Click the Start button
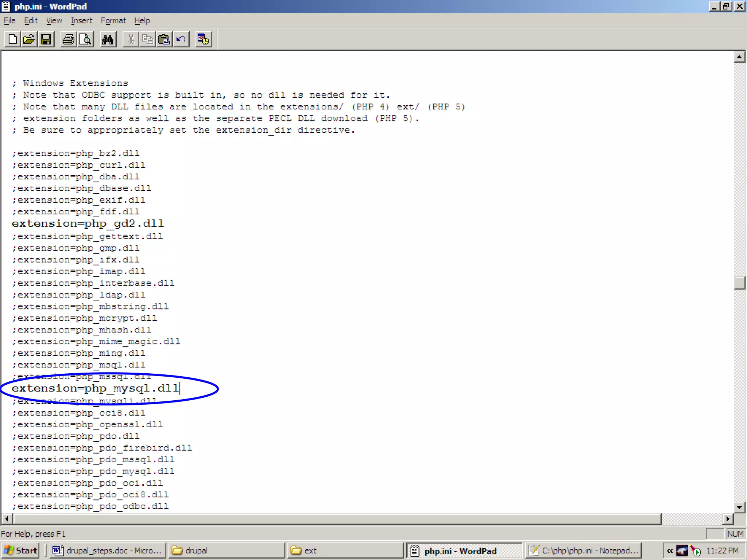 [21, 550]
